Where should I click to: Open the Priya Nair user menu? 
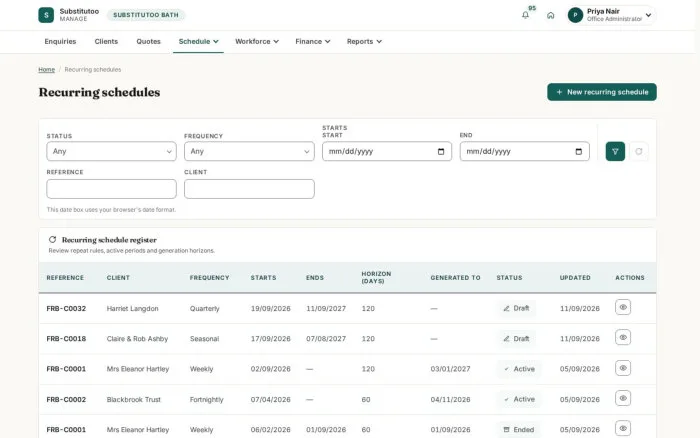pos(610,15)
